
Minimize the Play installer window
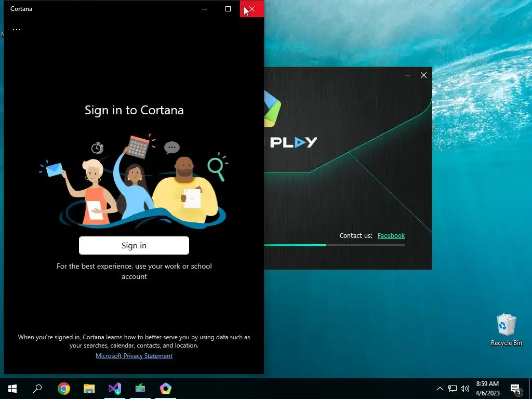coord(407,75)
